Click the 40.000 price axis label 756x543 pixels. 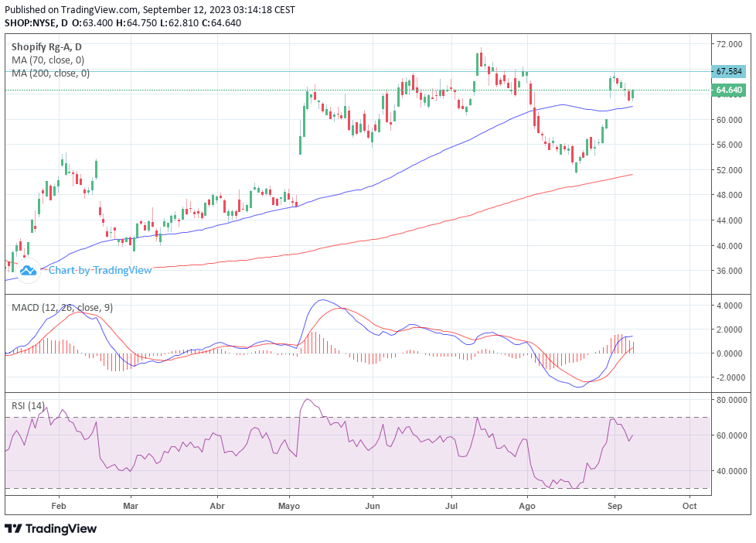729,246
